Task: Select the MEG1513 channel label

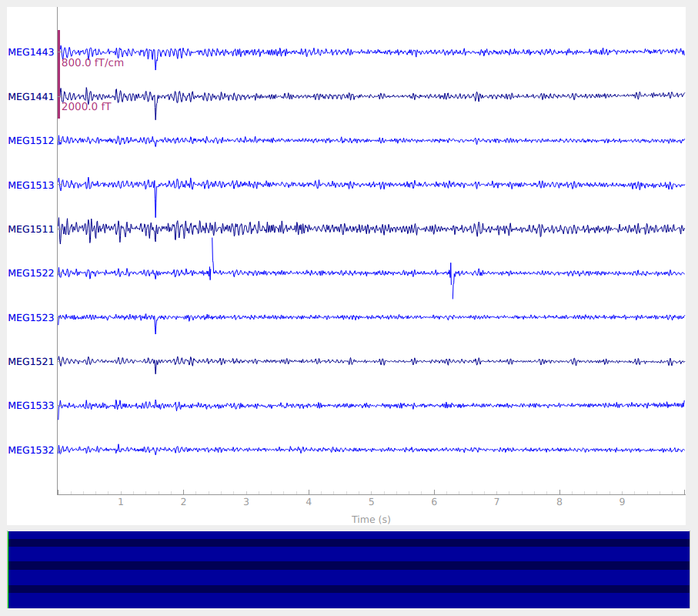Action: pyautogui.click(x=31, y=186)
